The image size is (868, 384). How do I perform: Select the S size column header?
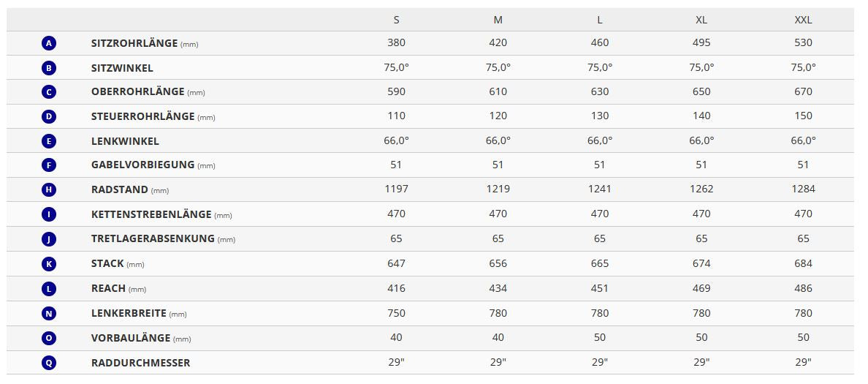(396, 20)
